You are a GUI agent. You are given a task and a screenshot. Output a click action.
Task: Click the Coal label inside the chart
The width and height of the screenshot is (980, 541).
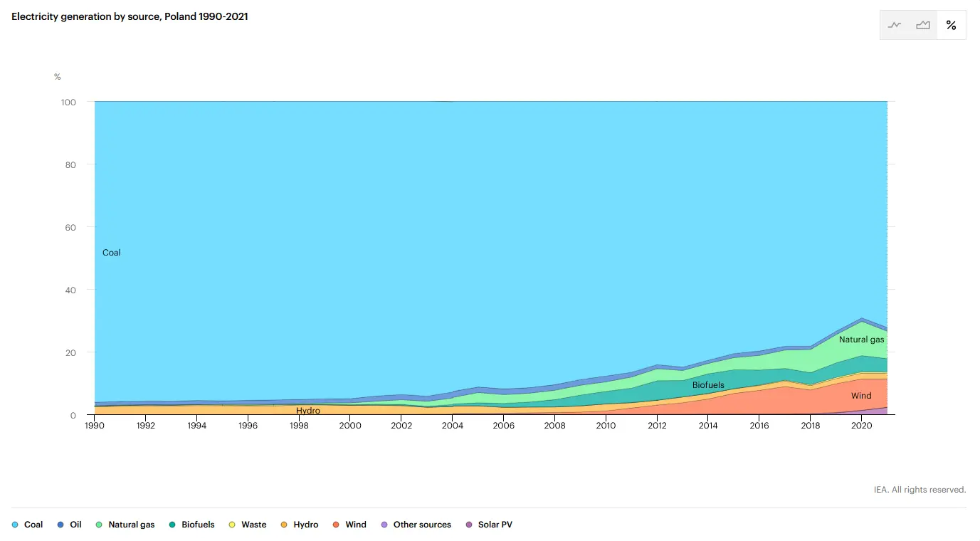click(x=112, y=253)
